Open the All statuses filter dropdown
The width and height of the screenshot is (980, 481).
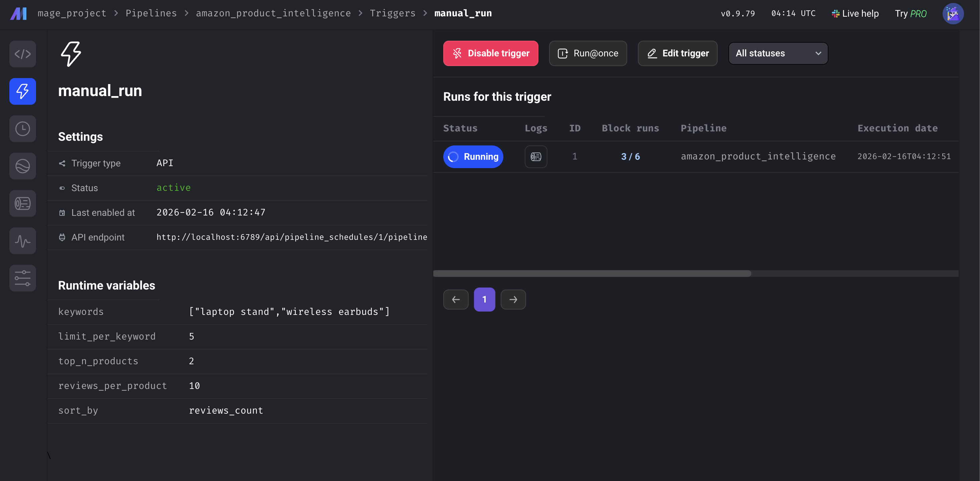[778, 53]
